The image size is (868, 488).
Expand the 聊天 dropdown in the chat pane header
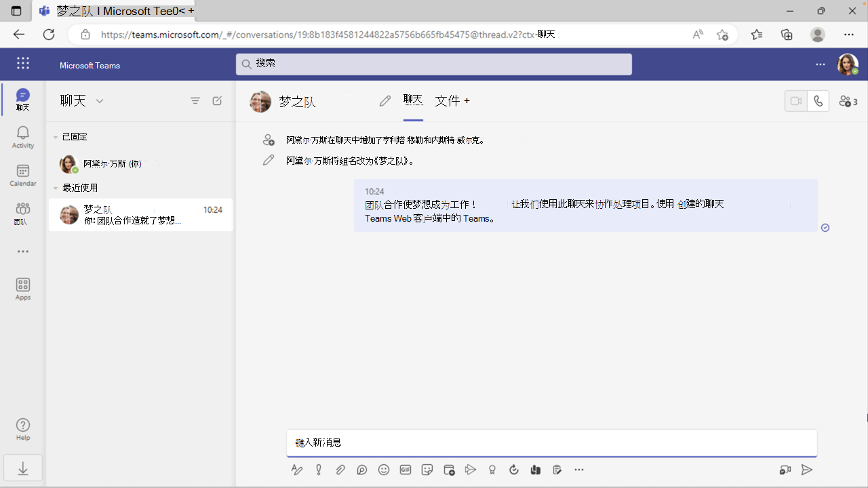pos(100,101)
